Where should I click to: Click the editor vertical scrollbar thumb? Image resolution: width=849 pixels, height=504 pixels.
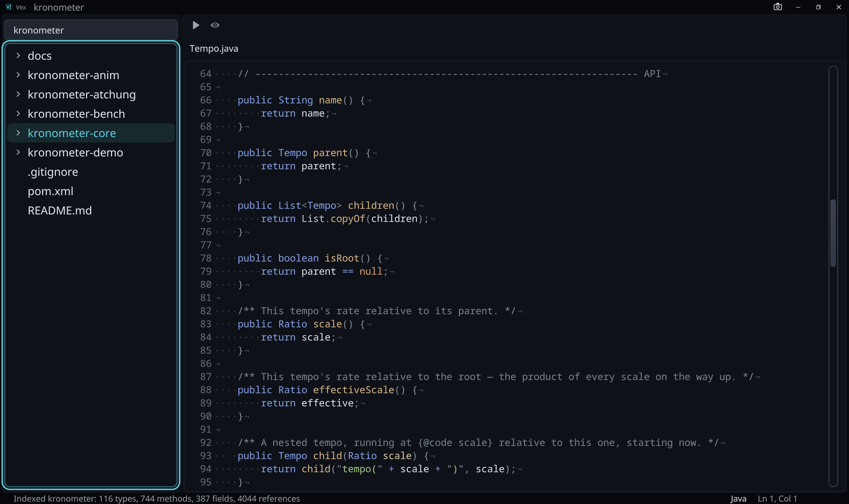833,233
